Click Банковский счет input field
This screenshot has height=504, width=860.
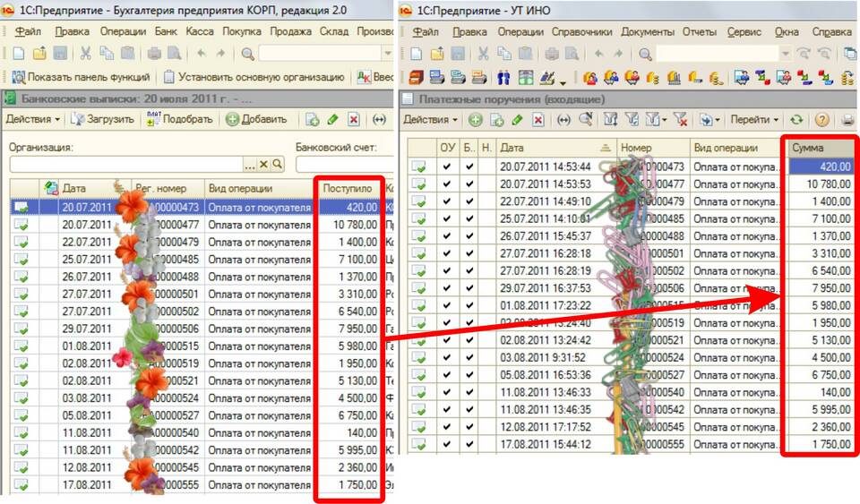(344, 165)
